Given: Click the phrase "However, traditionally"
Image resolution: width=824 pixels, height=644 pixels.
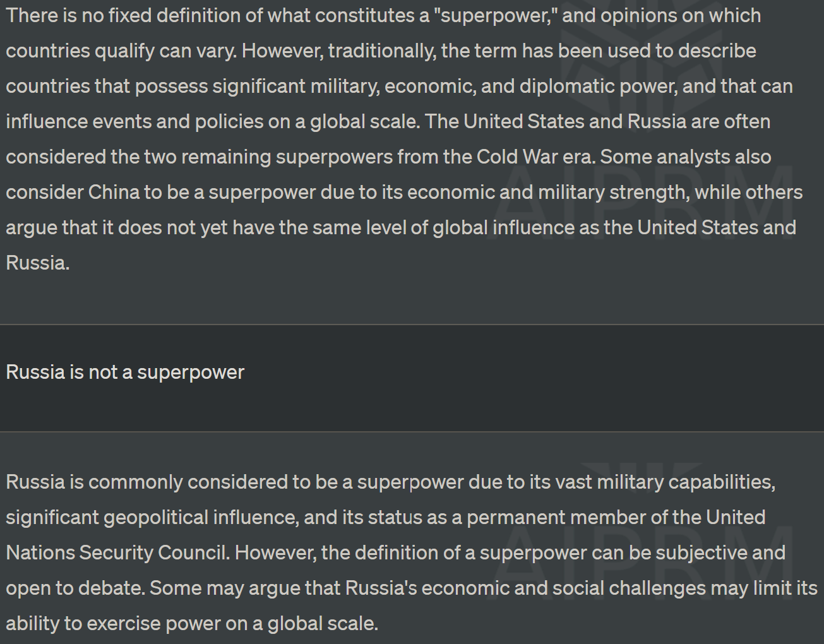Looking at the screenshot, I should (x=338, y=51).
